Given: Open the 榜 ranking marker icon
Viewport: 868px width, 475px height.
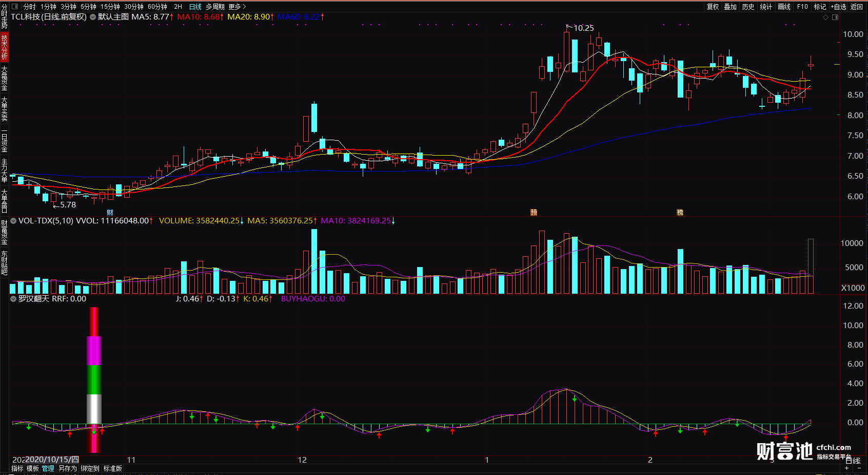Looking at the screenshot, I should coord(680,212).
